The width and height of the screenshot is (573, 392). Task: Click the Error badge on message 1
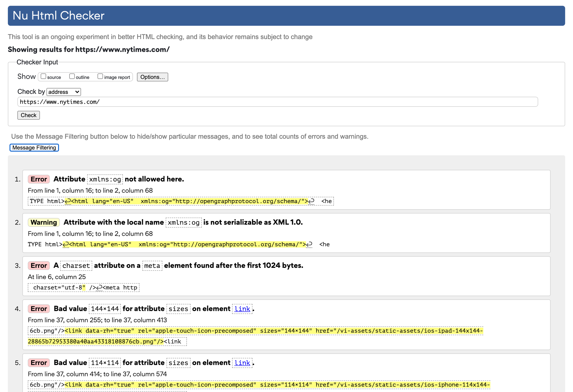[39, 179]
